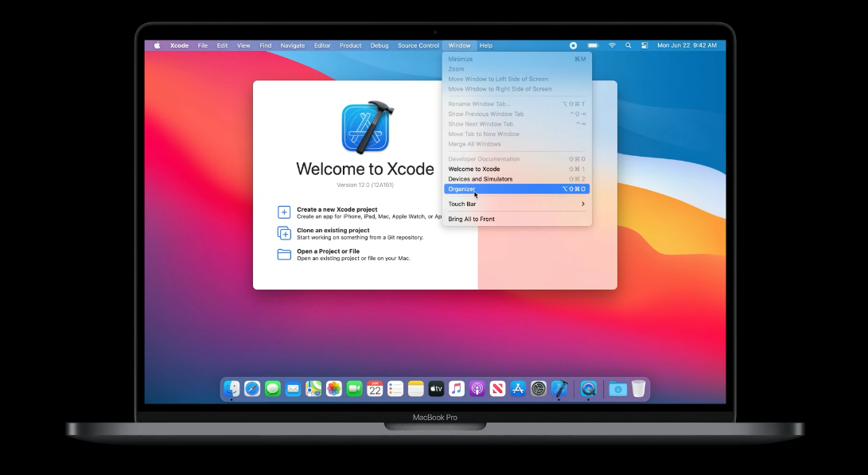Open System Preferences in the Dock
This screenshot has width=868, height=475.
(539, 389)
